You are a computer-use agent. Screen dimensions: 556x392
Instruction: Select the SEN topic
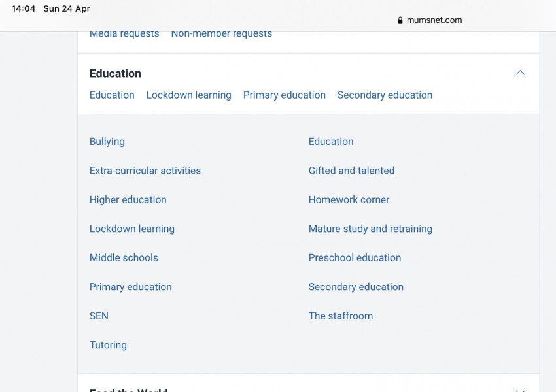coord(99,316)
